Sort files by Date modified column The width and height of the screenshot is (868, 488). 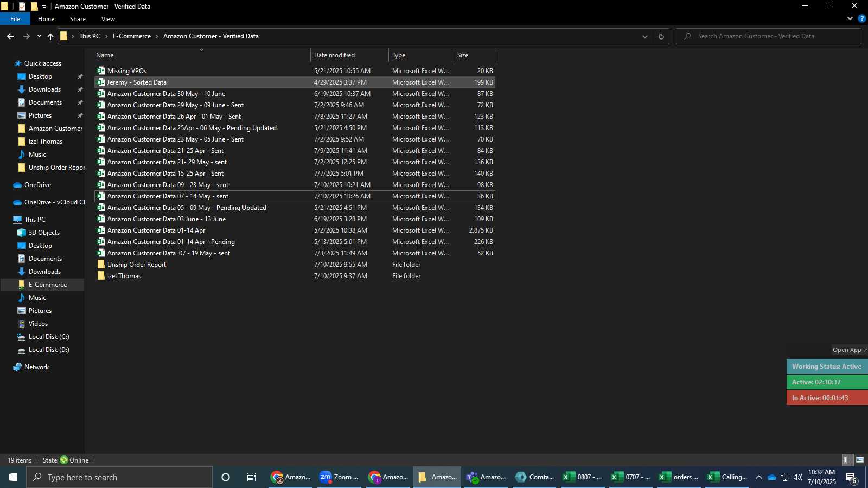(x=350, y=55)
